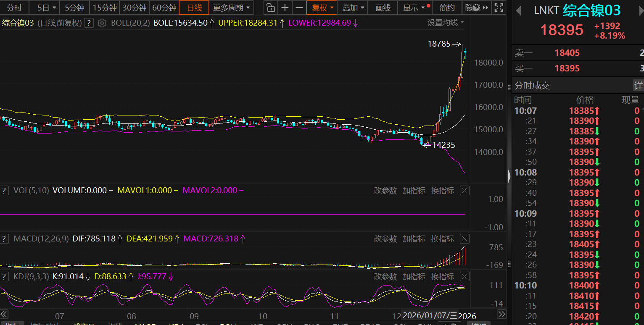
Task: Zoom in chart with plus icon
Action: click(285, 8)
